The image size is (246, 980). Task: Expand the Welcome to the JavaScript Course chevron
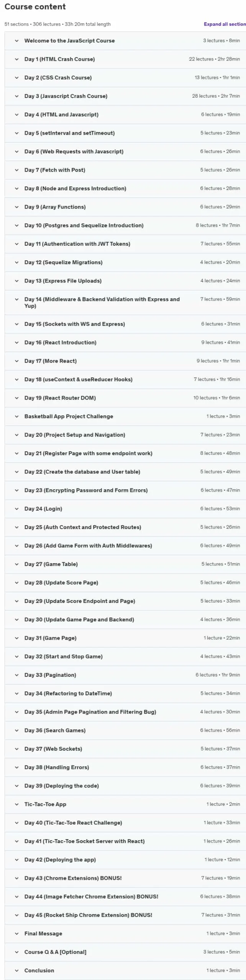[16, 41]
